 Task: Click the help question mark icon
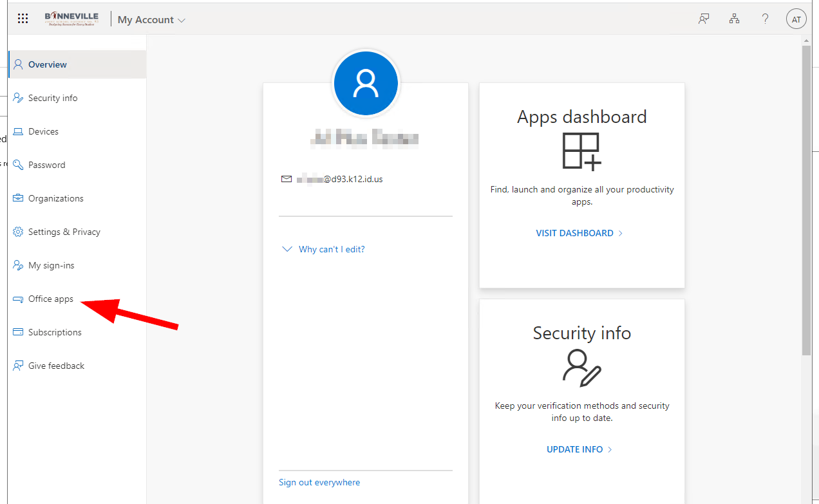tap(765, 19)
